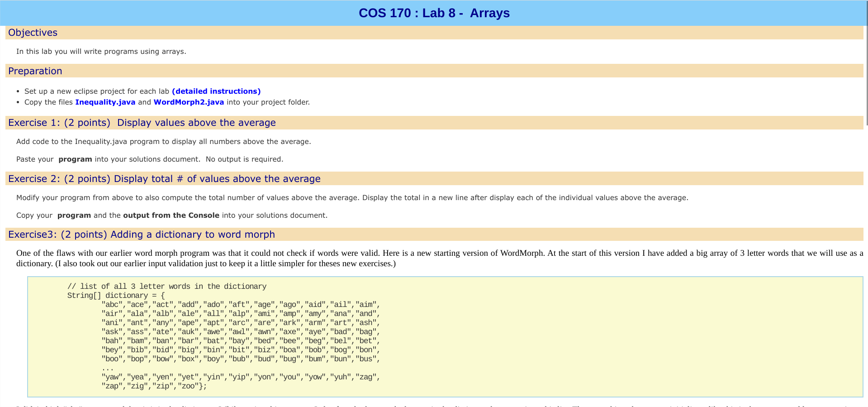Click the code row starting with "ani"
This screenshot has height=407, width=868.
click(x=241, y=323)
